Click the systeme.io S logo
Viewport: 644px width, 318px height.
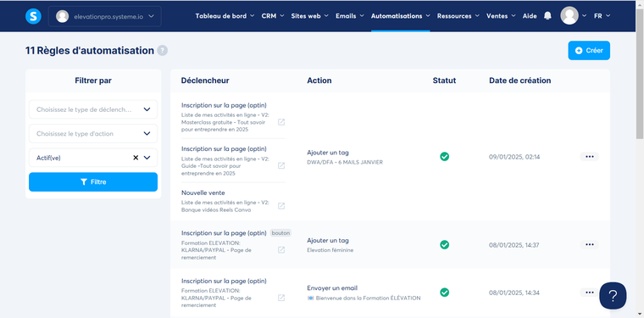[x=33, y=16]
